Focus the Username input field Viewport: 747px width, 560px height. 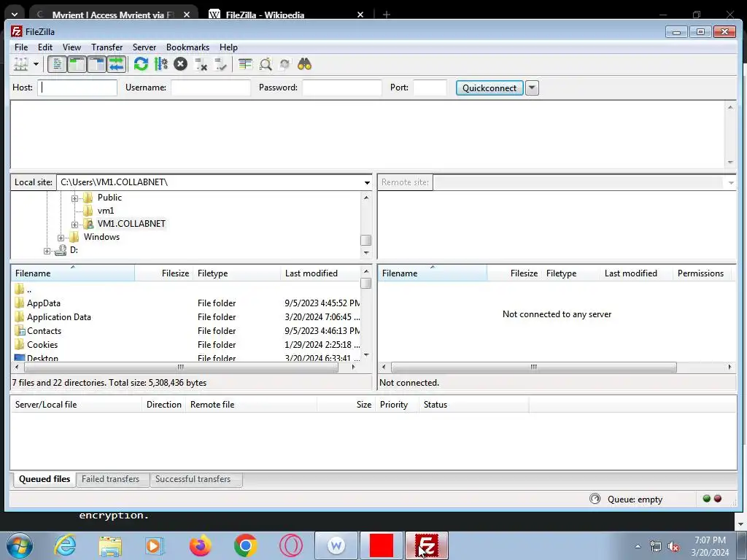(x=211, y=87)
